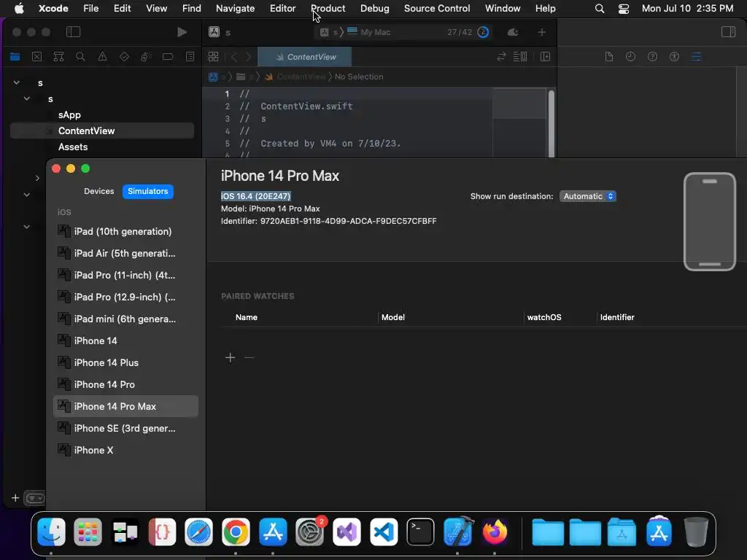Open the Product menu
This screenshot has height=560, width=747.
[328, 8]
